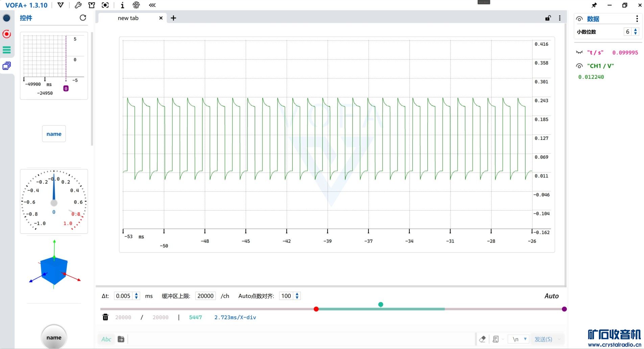Screen dimensions: 644x349
Task: Open the info icon in title bar
Action: coord(122,5)
